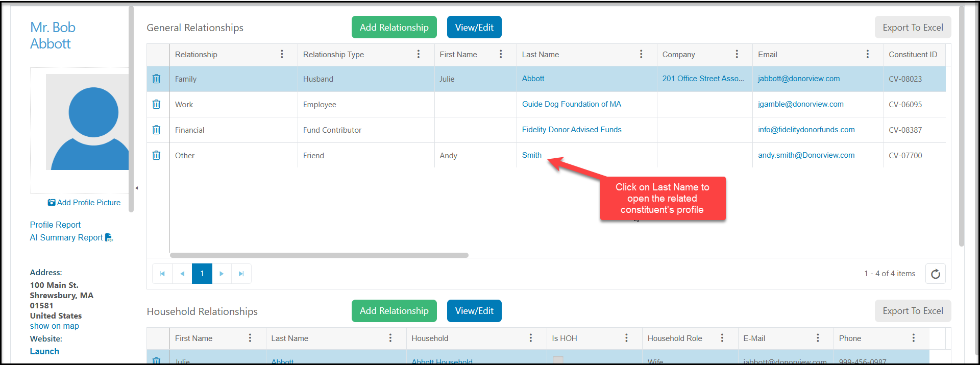The width and height of the screenshot is (980, 365).
Task: Select page 1 in the pager
Action: coord(202,274)
